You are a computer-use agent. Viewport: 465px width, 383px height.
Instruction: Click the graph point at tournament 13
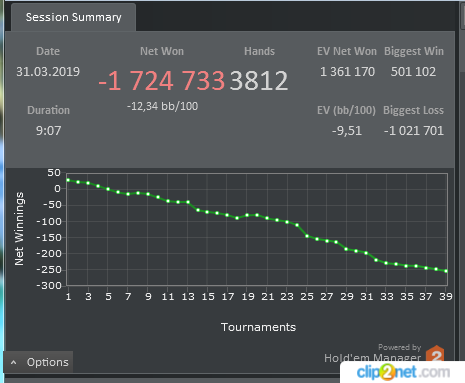(x=188, y=202)
